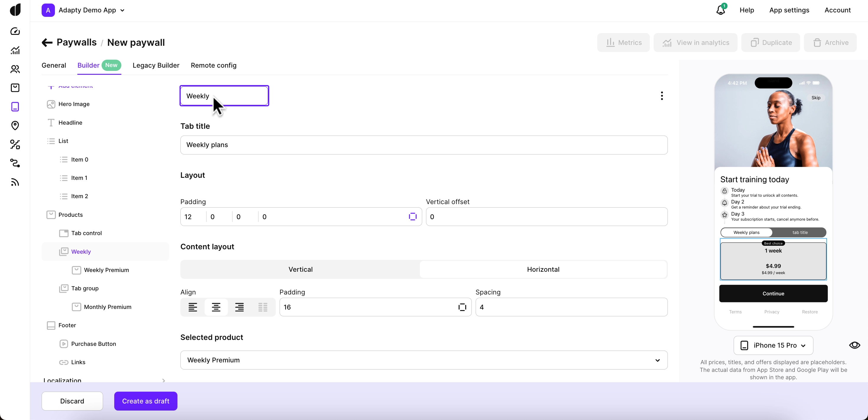The height and width of the screenshot is (420, 868).
Task: Switch to the General tab
Action: pyautogui.click(x=53, y=65)
